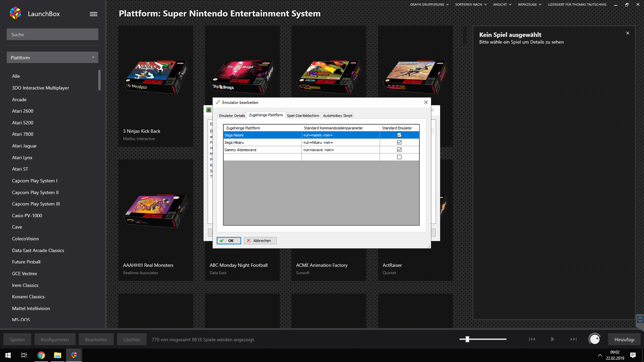
Task: Click the Löschen button
Action: click(x=132, y=340)
